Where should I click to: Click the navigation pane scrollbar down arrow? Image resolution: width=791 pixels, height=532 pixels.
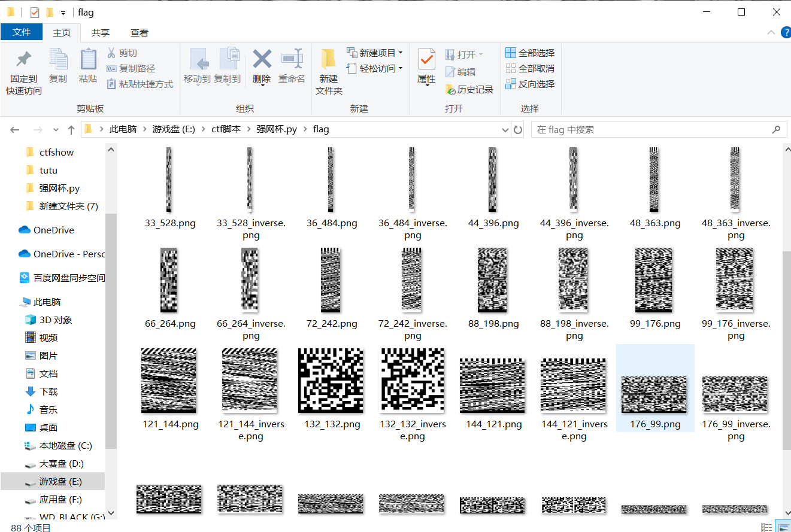tap(111, 514)
